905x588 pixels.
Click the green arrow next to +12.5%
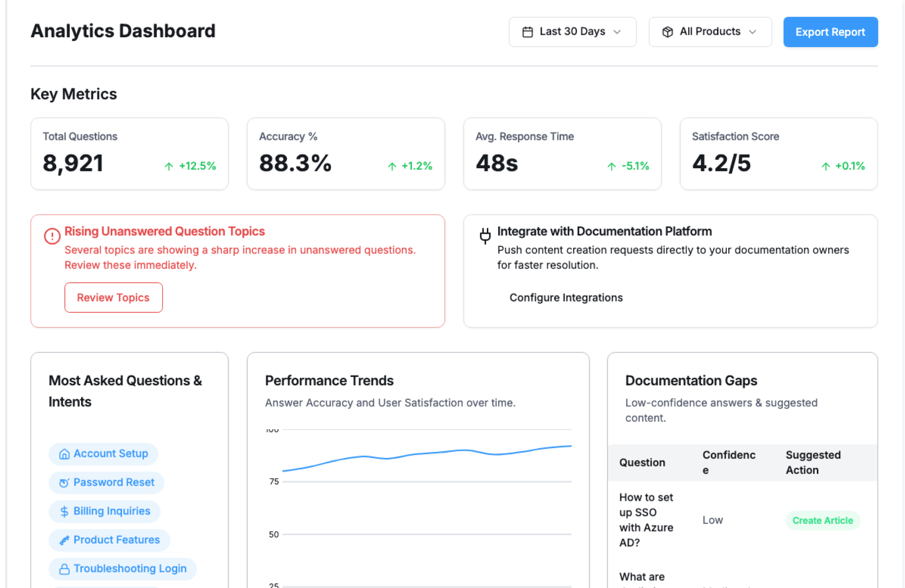[x=169, y=166]
